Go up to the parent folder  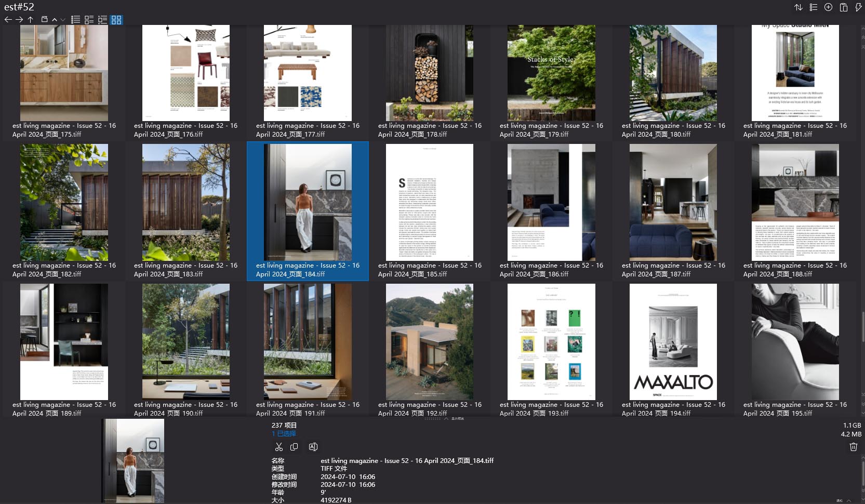pos(31,20)
